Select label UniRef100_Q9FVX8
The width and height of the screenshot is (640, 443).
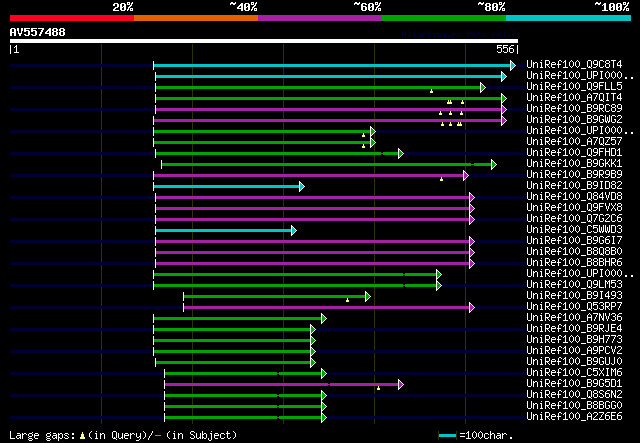click(x=574, y=208)
